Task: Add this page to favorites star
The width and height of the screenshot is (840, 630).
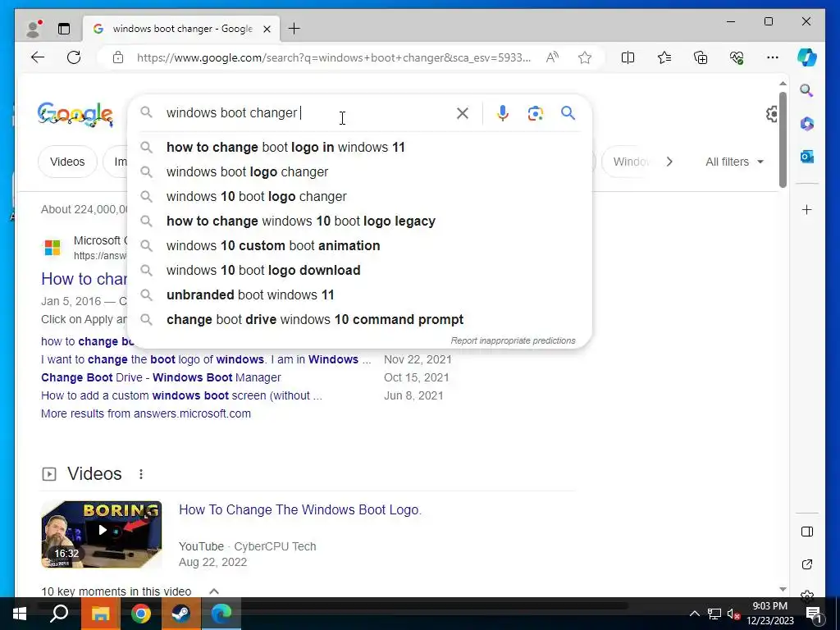Action: (x=584, y=57)
